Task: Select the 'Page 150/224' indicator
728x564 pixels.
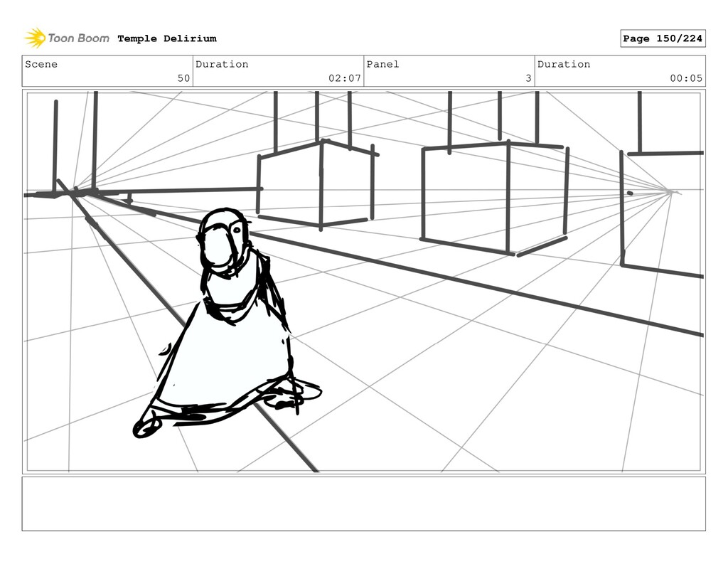Action: 663,38
